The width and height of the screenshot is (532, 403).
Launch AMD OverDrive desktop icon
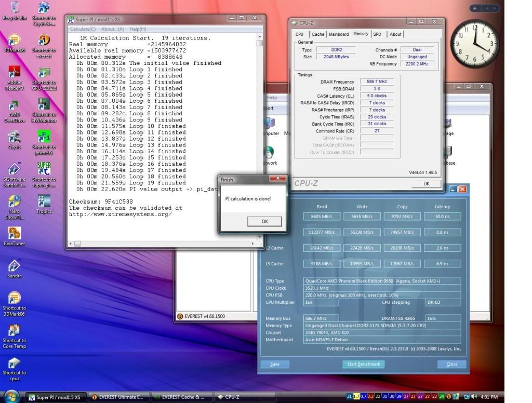(14, 111)
